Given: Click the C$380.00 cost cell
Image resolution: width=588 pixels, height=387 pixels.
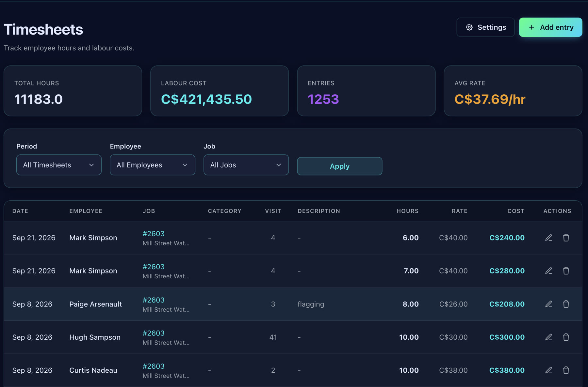Looking at the screenshot, I should pyautogui.click(x=507, y=370).
